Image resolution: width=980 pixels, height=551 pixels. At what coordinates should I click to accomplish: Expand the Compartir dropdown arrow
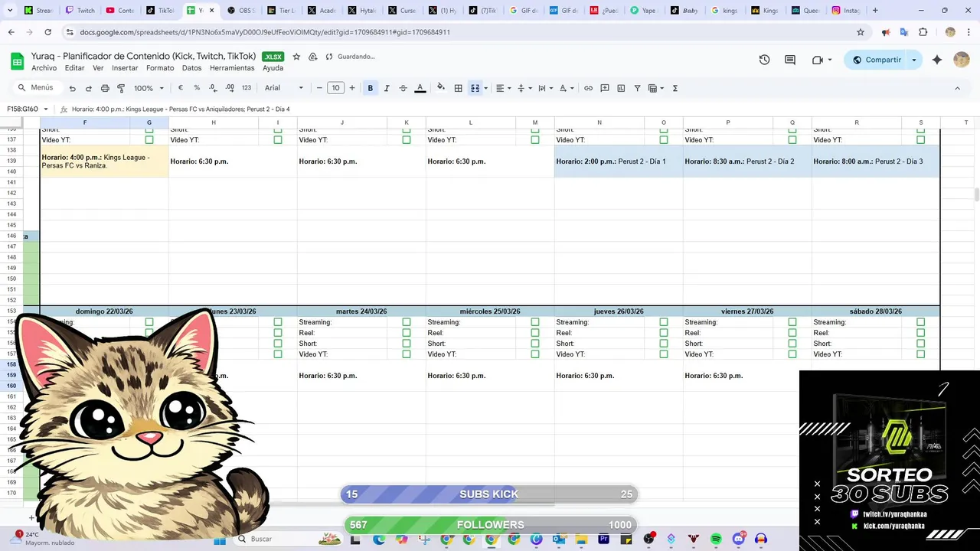pos(913,60)
